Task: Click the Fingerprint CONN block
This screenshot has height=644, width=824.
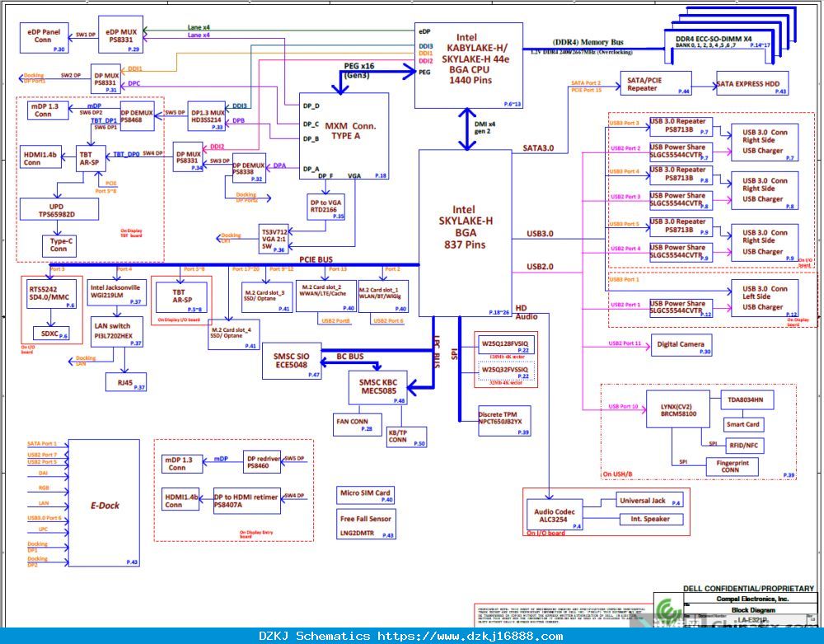Action: coord(732,466)
